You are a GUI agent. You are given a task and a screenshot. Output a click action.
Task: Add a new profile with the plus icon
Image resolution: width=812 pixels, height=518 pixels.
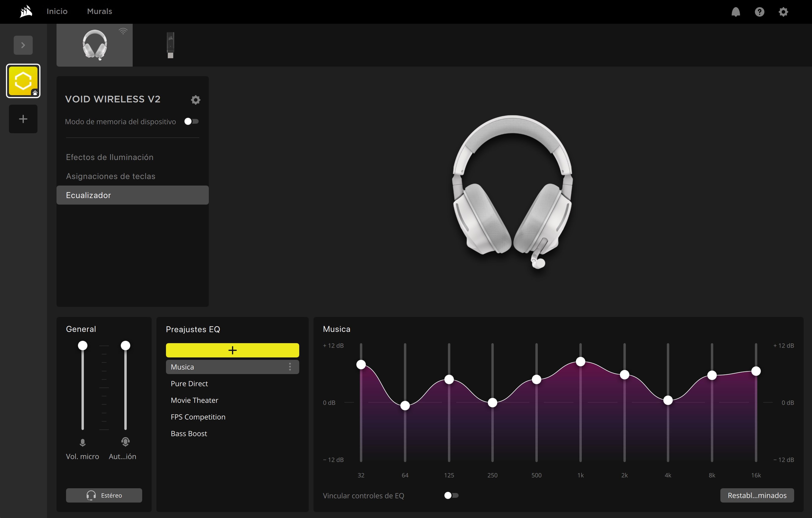pyautogui.click(x=23, y=119)
